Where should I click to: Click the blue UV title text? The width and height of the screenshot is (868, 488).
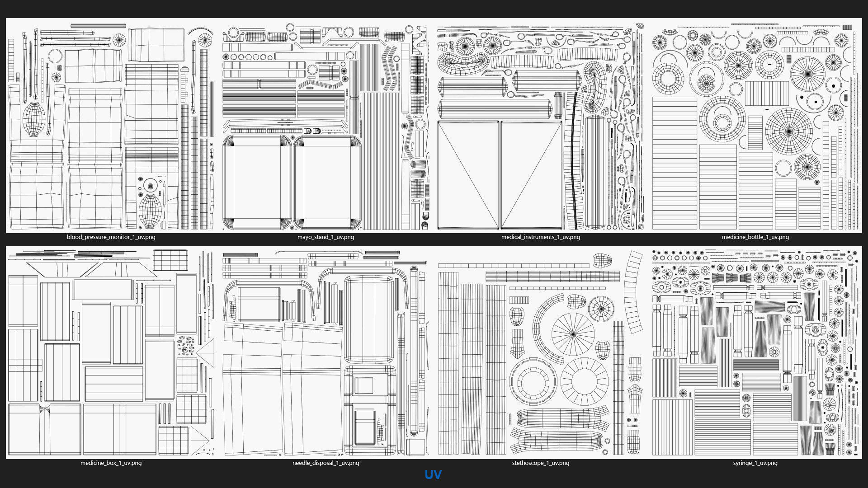433,474
